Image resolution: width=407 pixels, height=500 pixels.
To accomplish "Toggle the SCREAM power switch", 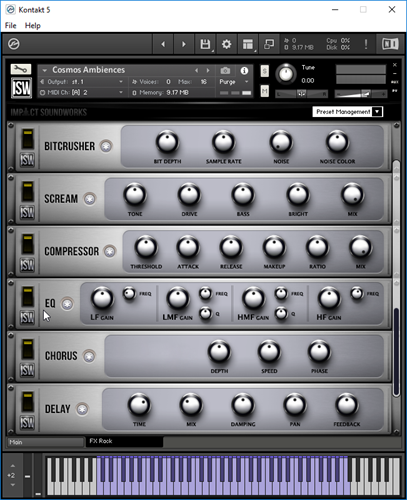I will 27,192.
